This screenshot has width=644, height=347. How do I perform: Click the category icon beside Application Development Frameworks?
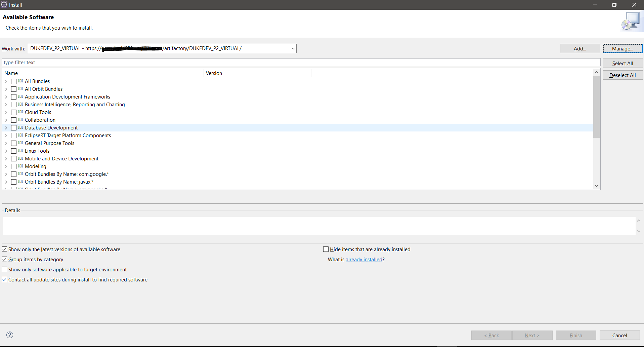pos(20,97)
